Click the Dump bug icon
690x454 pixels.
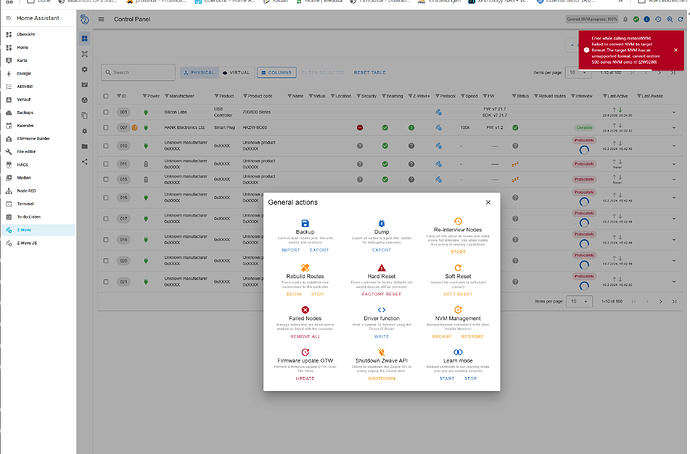[382, 223]
